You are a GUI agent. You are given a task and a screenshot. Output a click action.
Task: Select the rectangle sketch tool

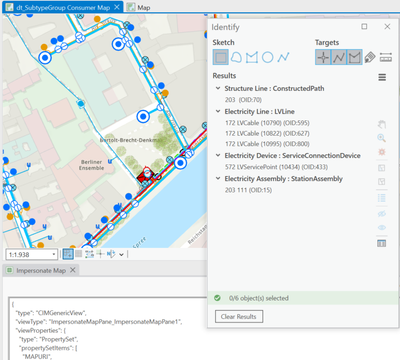click(220, 57)
